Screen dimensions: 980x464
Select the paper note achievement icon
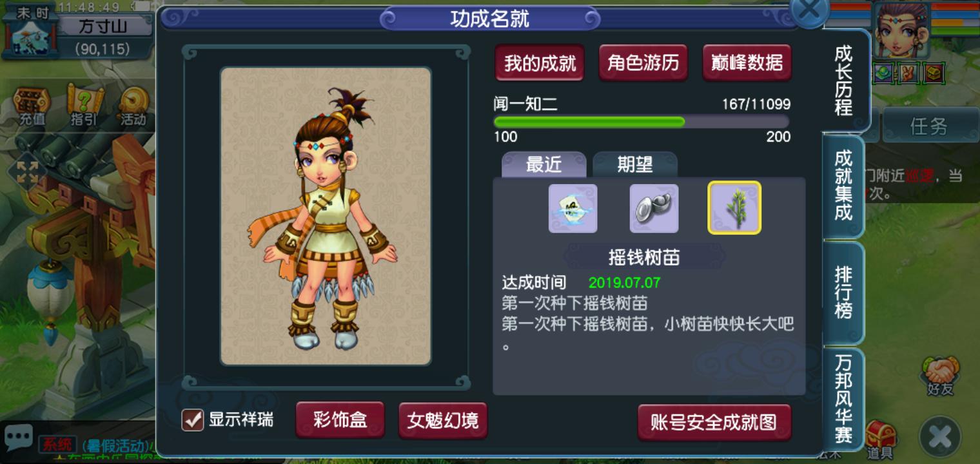[573, 208]
